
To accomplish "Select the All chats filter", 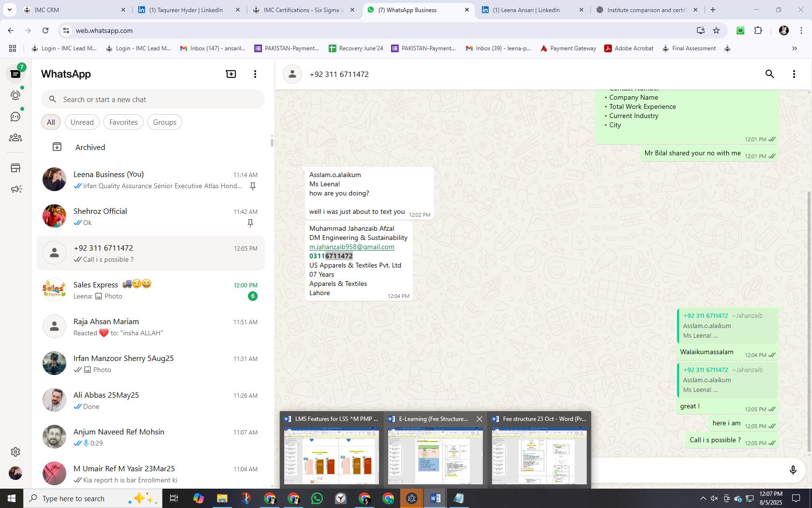I will 51,122.
